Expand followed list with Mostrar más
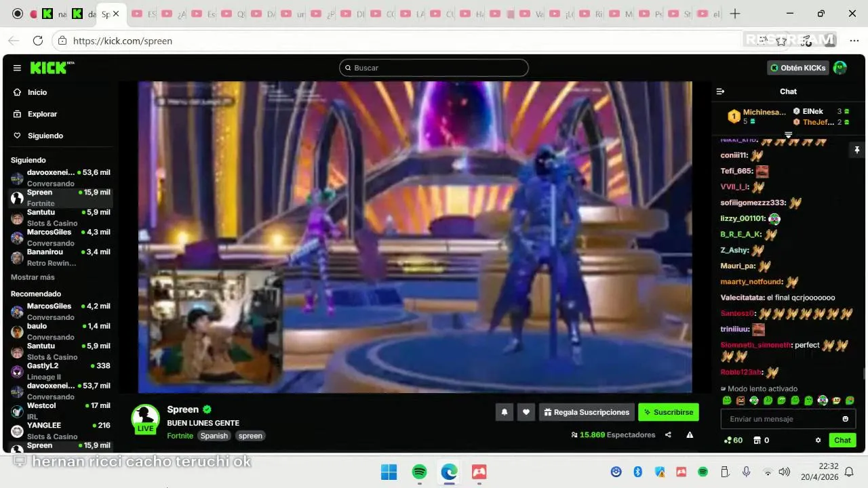The height and width of the screenshot is (488, 868). coord(33,277)
